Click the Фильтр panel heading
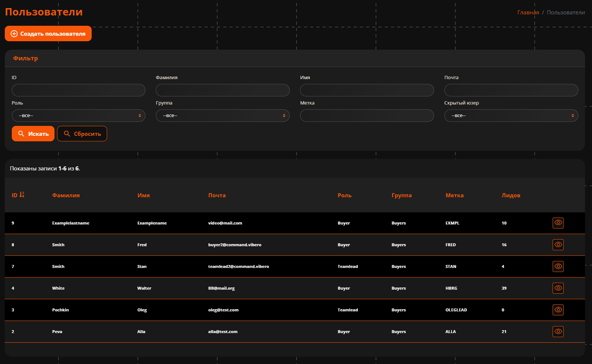 25,58
